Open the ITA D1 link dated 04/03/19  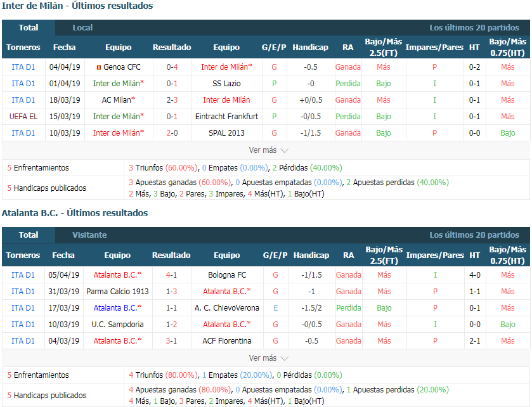(23, 341)
